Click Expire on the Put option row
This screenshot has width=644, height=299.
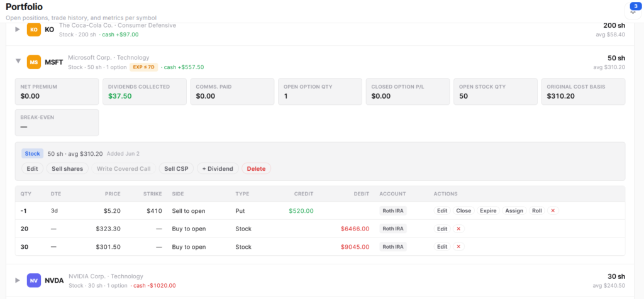point(488,210)
